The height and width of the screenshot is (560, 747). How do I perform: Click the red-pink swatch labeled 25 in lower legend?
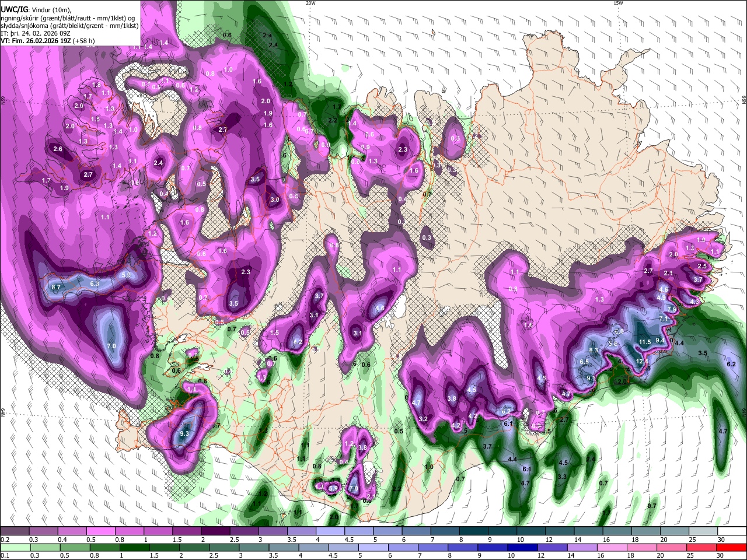pos(701,547)
